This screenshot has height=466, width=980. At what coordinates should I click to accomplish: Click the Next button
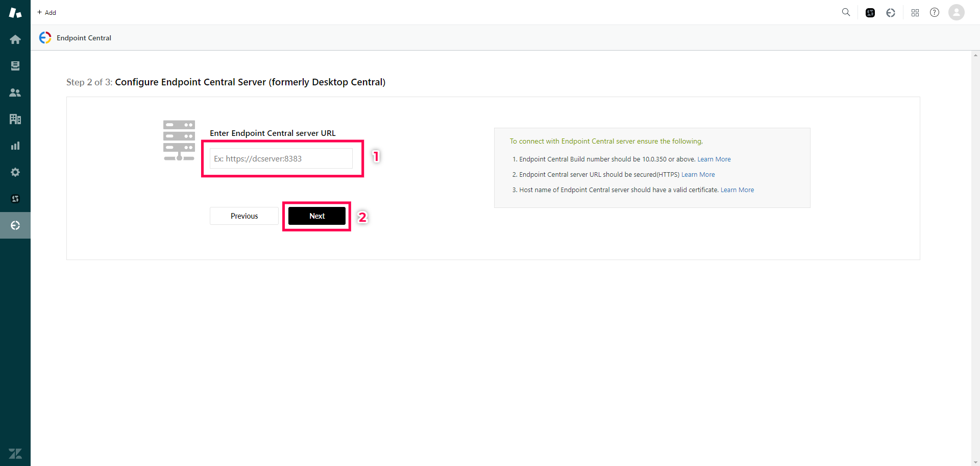click(316, 216)
